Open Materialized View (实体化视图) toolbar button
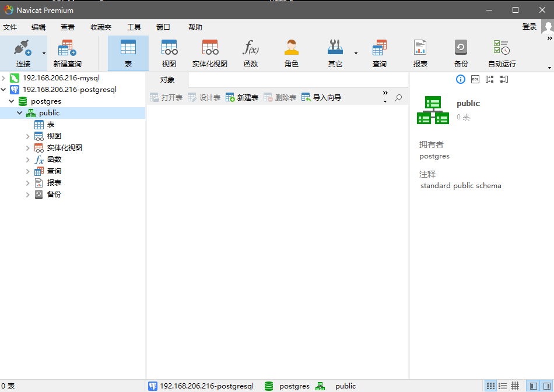This screenshot has height=392, width=554. [210, 53]
